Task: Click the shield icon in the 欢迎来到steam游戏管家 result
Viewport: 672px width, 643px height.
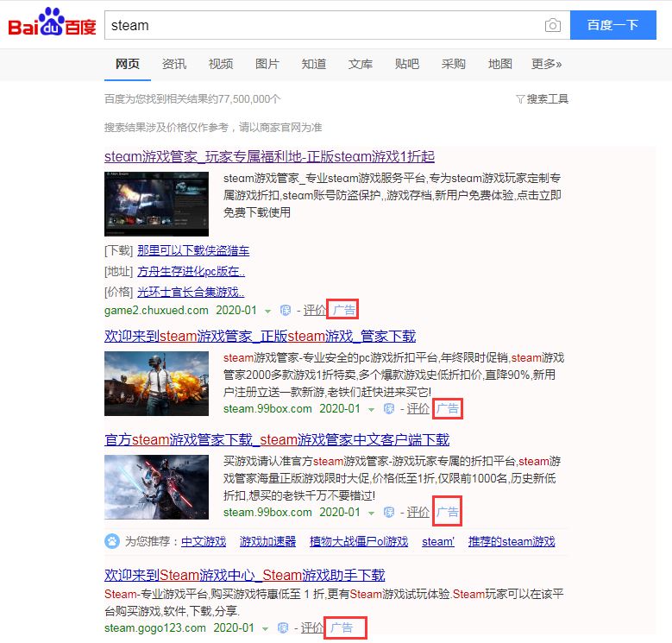Action: (x=389, y=409)
